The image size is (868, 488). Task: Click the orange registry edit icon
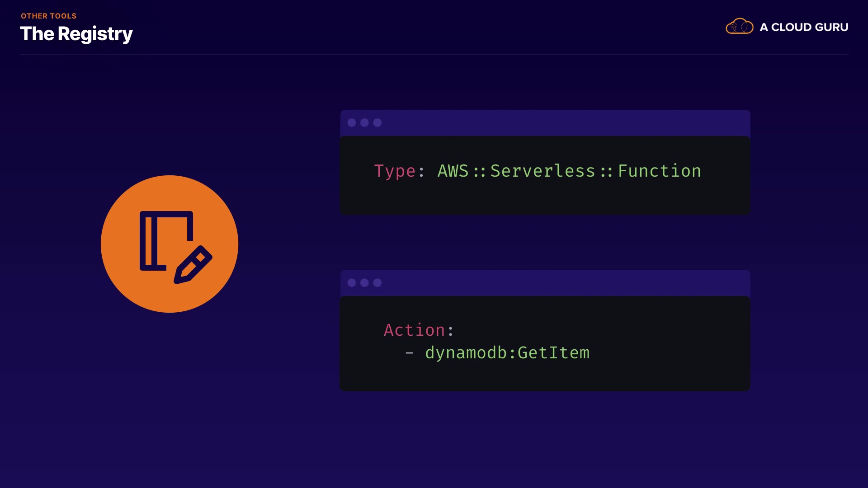pyautogui.click(x=170, y=244)
